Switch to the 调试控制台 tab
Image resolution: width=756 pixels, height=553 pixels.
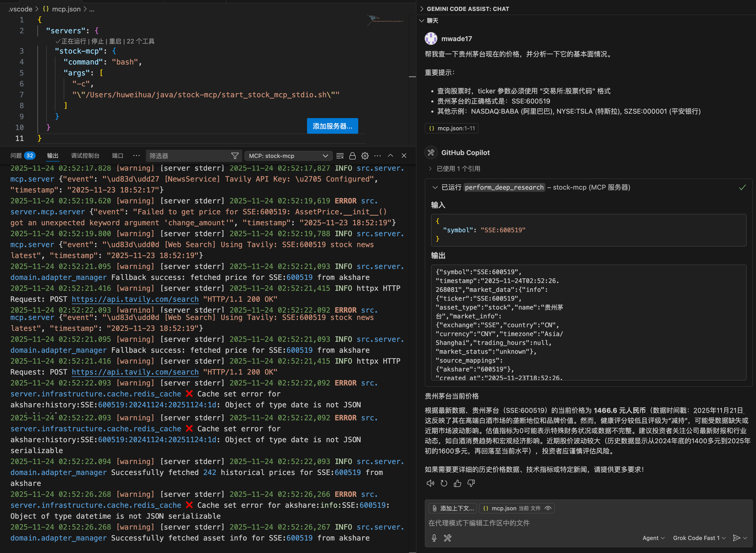coord(86,155)
